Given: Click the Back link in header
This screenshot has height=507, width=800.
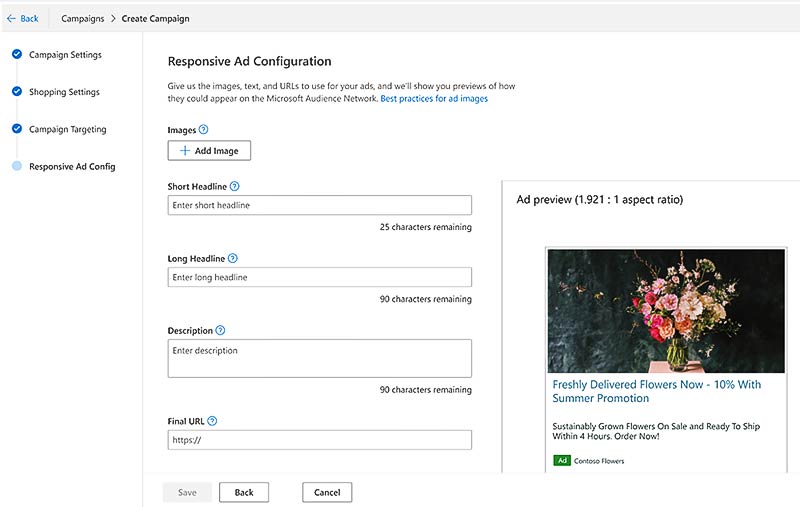Looking at the screenshot, I should (x=29, y=18).
